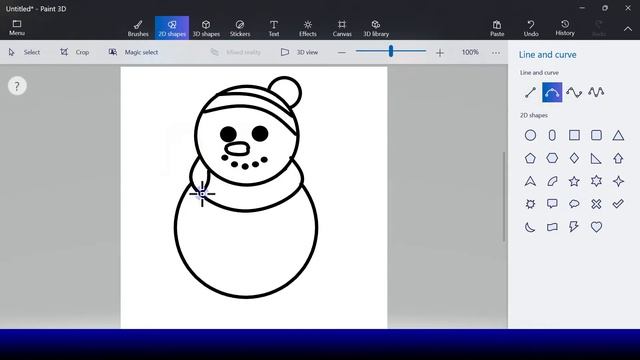640x360 pixels.
Task: Select the 5-point curve tool
Action: (596, 92)
